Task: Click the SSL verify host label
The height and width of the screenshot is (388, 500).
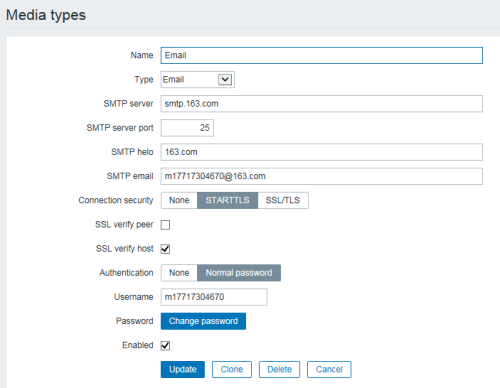Action: (125, 249)
